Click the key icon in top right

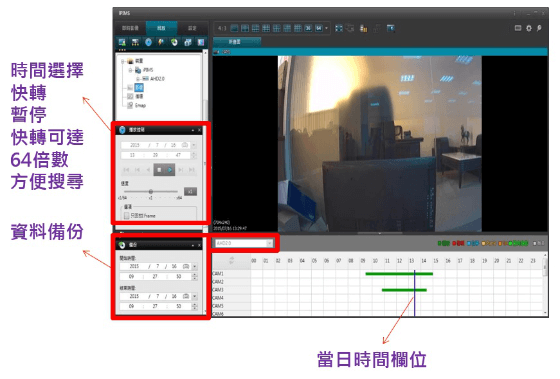point(539,28)
